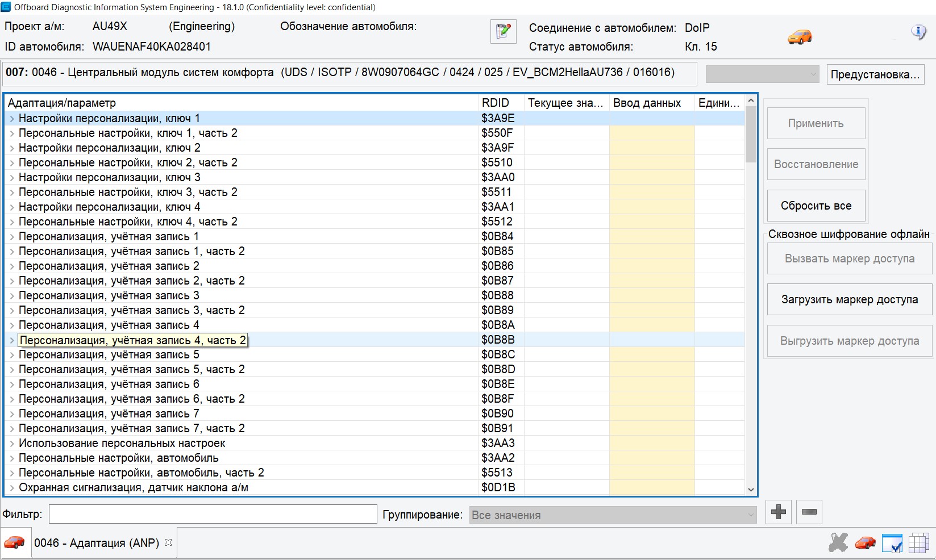The height and width of the screenshot is (560, 936).
Task: Expand Настройки персонализации, ключ 1 row
Action: click(12, 119)
